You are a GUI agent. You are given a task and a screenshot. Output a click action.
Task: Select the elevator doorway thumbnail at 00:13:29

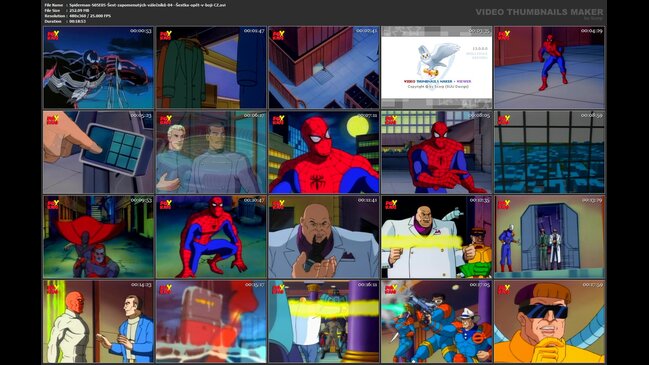[549, 237]
